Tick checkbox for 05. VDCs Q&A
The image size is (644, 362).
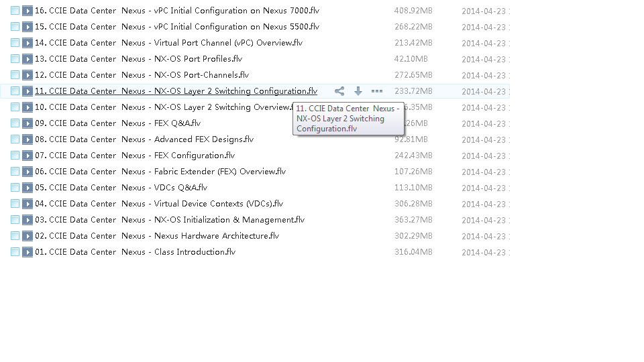point(15,187)
